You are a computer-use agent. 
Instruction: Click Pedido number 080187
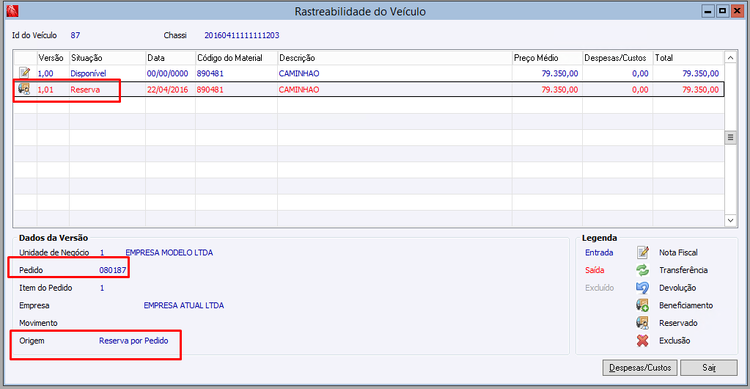pyautogui.click(x=112, y=270)
